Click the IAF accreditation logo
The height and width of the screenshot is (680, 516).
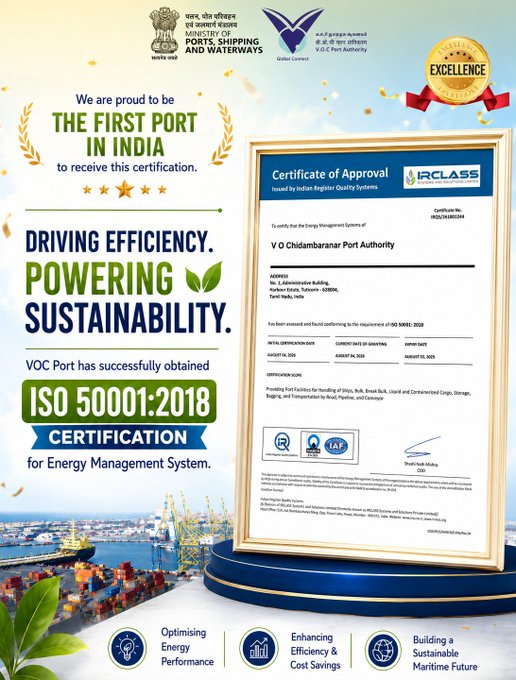(336, 445)
